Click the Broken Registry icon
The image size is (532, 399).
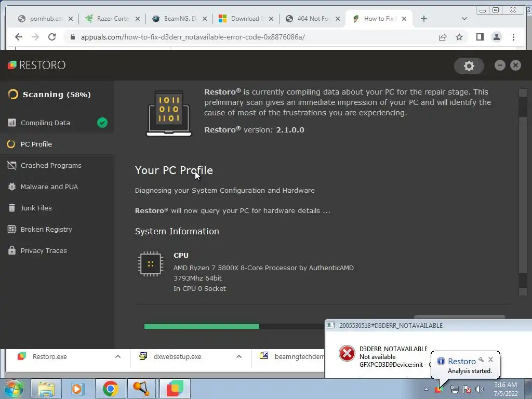pyautogui.click(x=12, y=229)
